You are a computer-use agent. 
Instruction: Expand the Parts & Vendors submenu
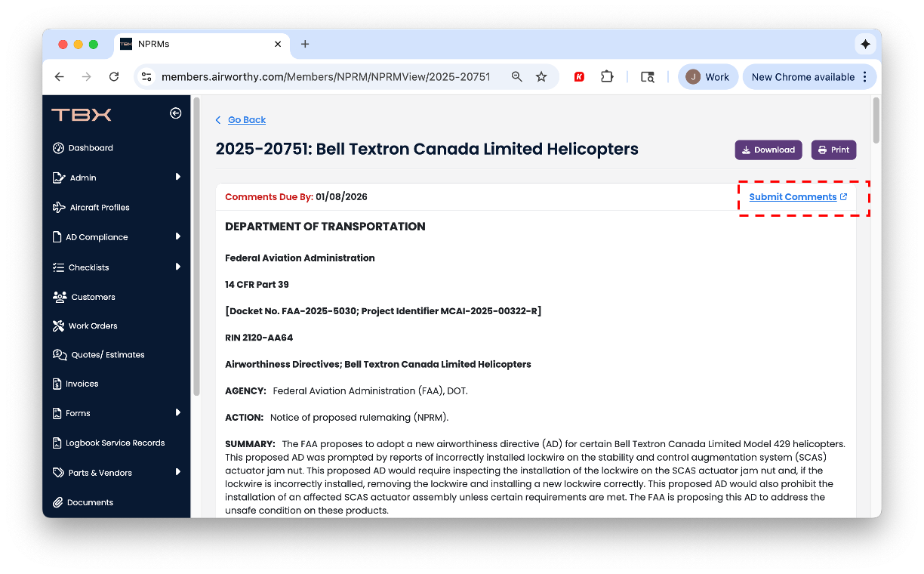click(x=178, y=472)
